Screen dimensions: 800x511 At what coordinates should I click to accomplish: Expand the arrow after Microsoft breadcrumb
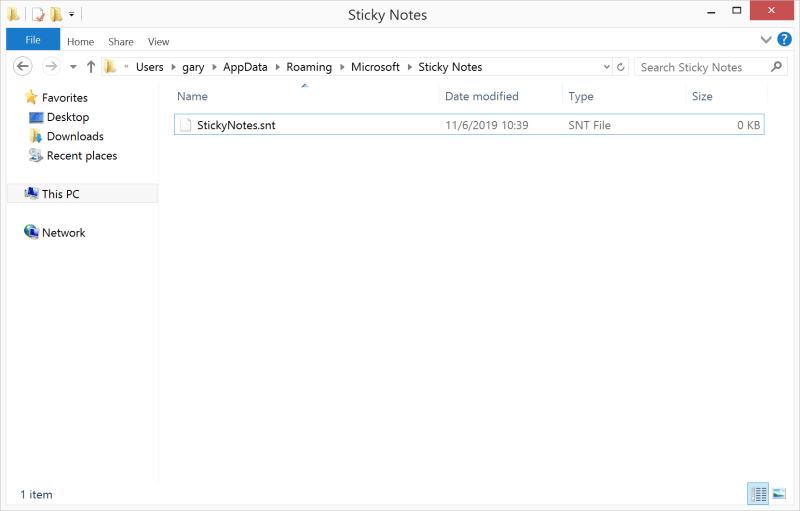409,67
